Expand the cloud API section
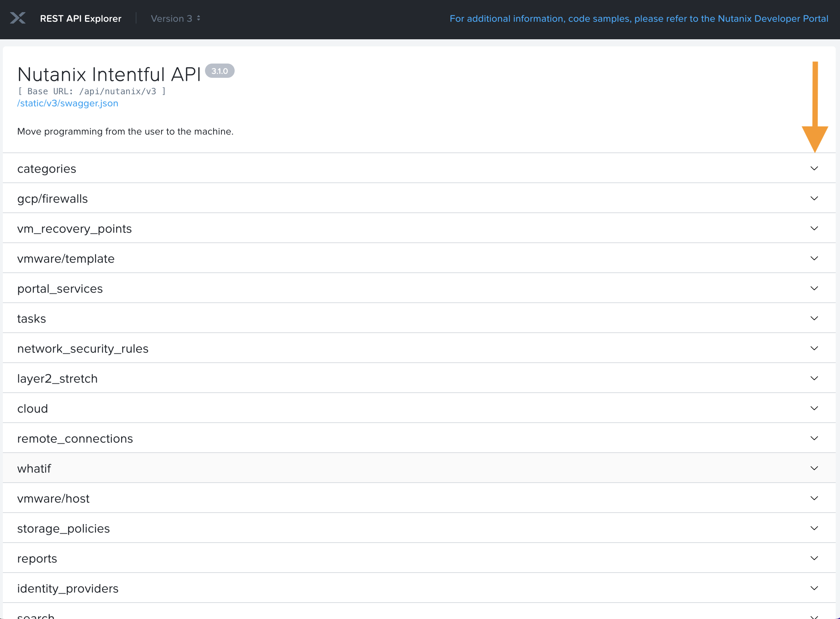The height and width of the screenshot is (619, 840). 32,408
